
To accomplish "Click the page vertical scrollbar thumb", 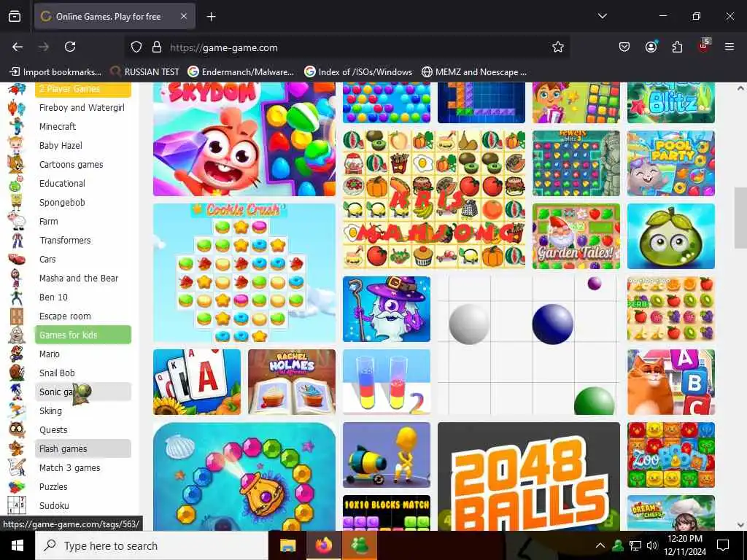I will point(740,218).
